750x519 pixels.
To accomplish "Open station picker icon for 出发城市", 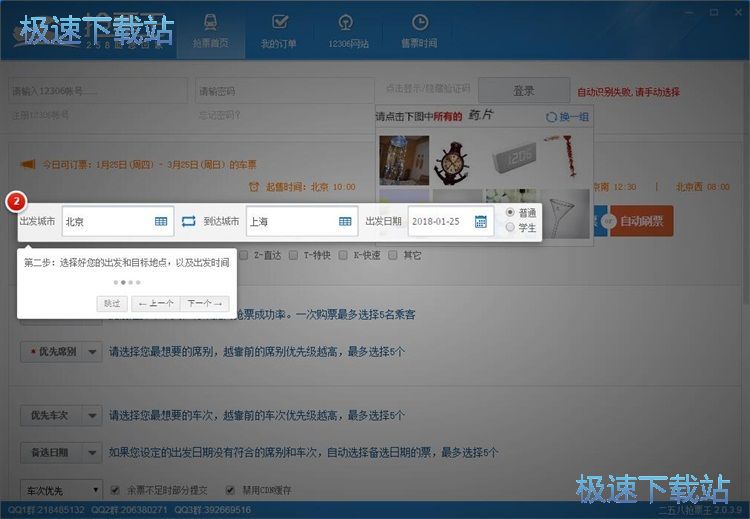I will (161, 221).
